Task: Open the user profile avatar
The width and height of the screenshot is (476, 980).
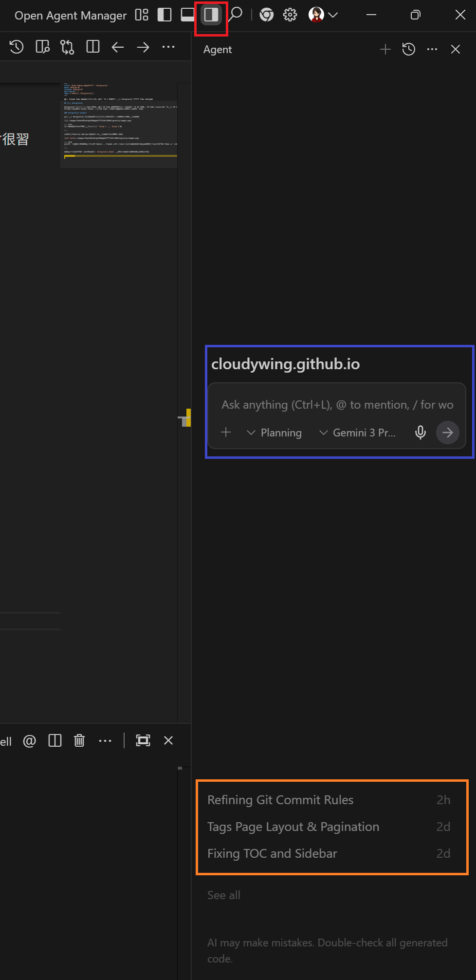Action: tap(316, 15)
